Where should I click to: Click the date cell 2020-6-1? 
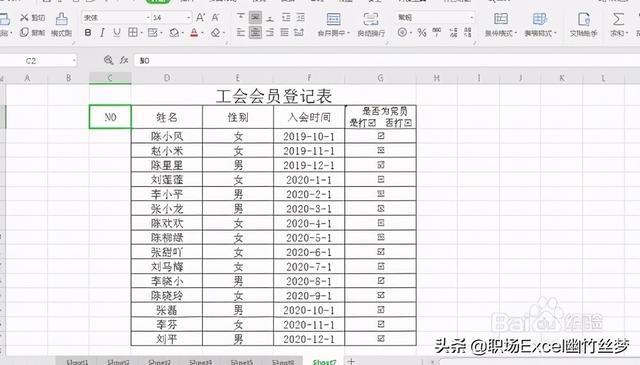click(x=309, y=252)
